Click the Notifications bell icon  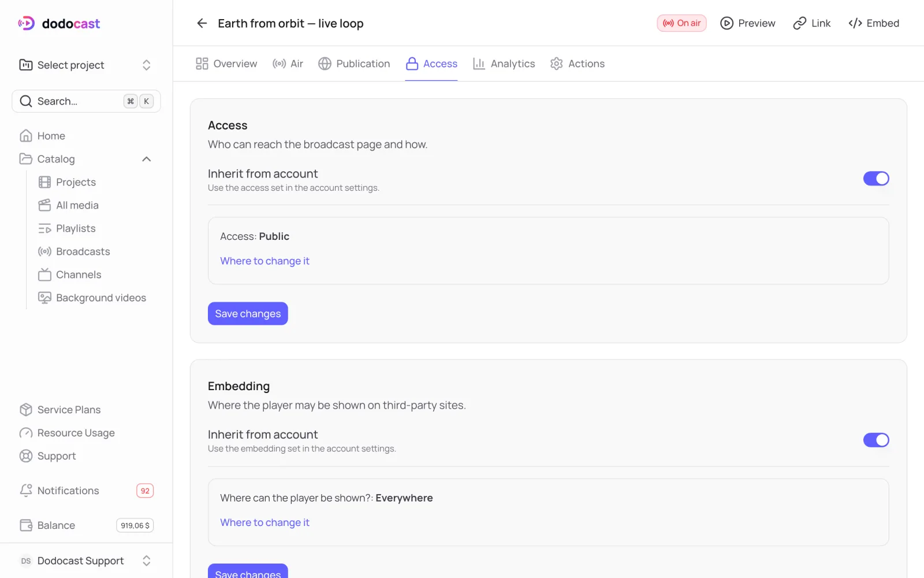pyautogui.click(x=26, y=491)
